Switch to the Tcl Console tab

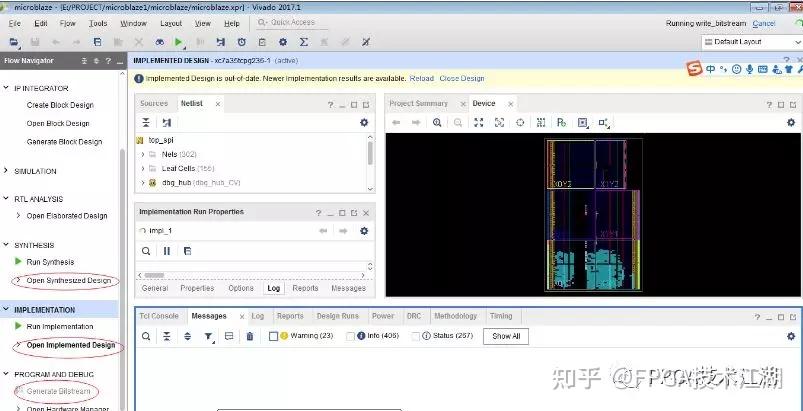[159, 316]
